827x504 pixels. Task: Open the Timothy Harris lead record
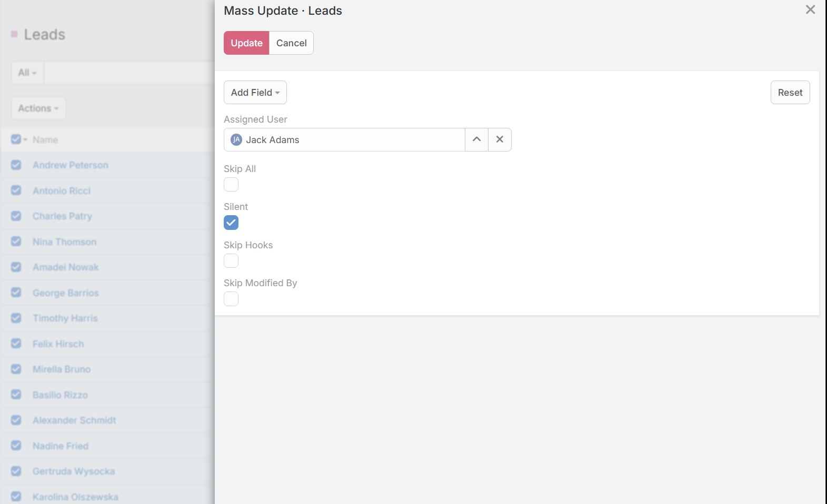coord(65,318)
